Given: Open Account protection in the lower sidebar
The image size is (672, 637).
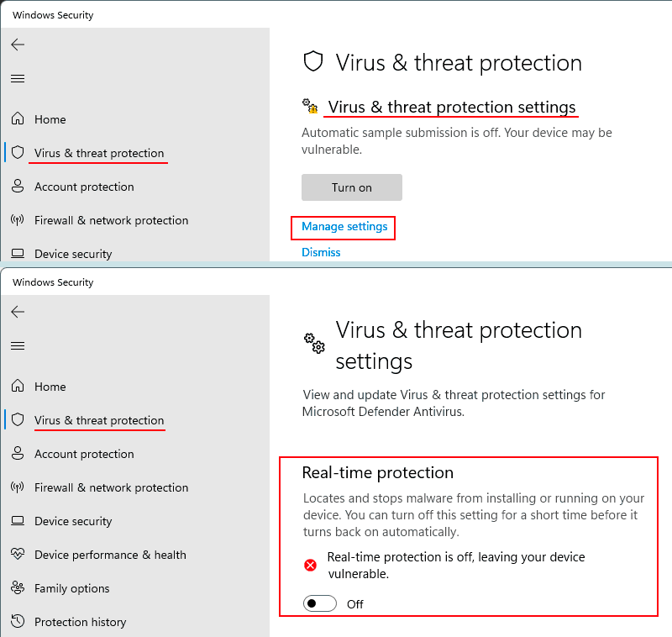Looking at the screenshot, I should (84, 454).
